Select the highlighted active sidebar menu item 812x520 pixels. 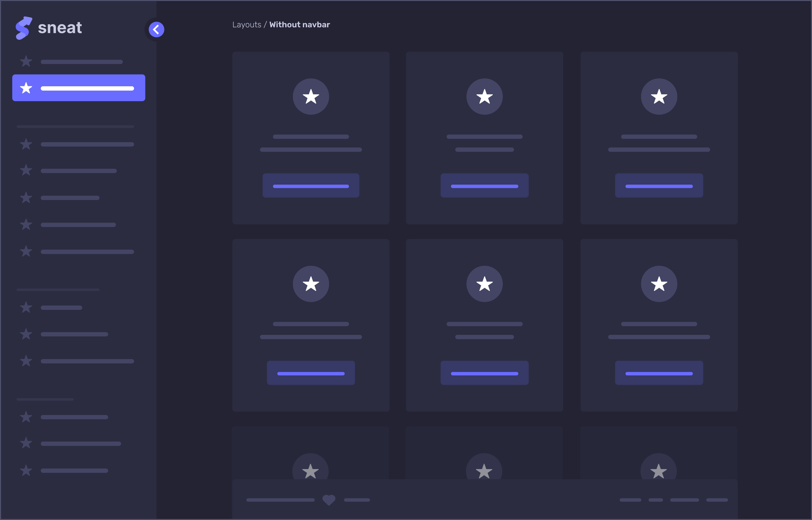[79, 88]
